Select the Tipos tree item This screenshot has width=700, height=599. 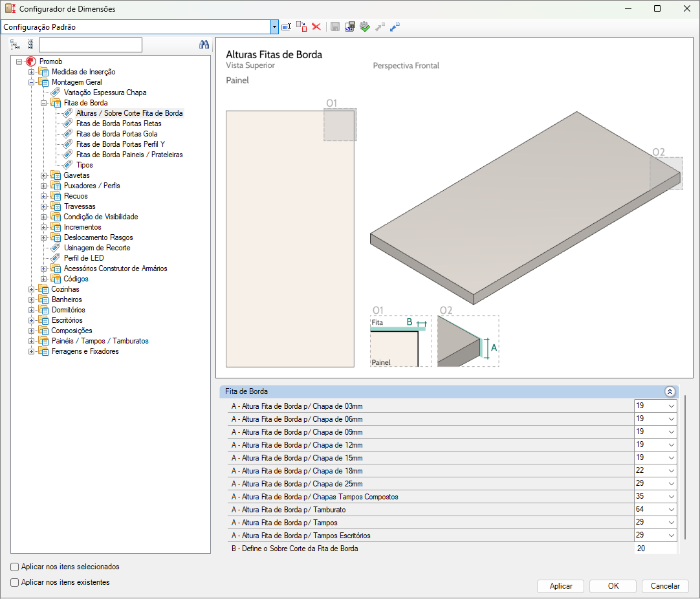[84, 165]
